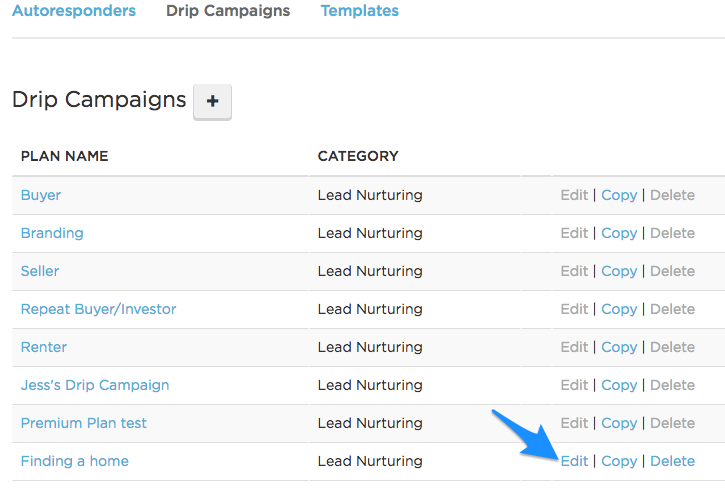The image size is (725, 491).
Task: Delete the Finding a home campaign
Action: (672, 461)
